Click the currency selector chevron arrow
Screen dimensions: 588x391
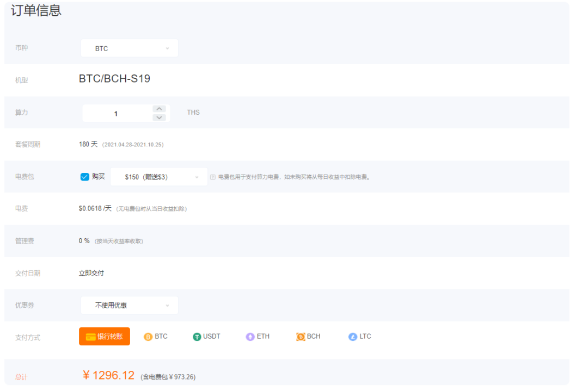(x=167, y=48)
